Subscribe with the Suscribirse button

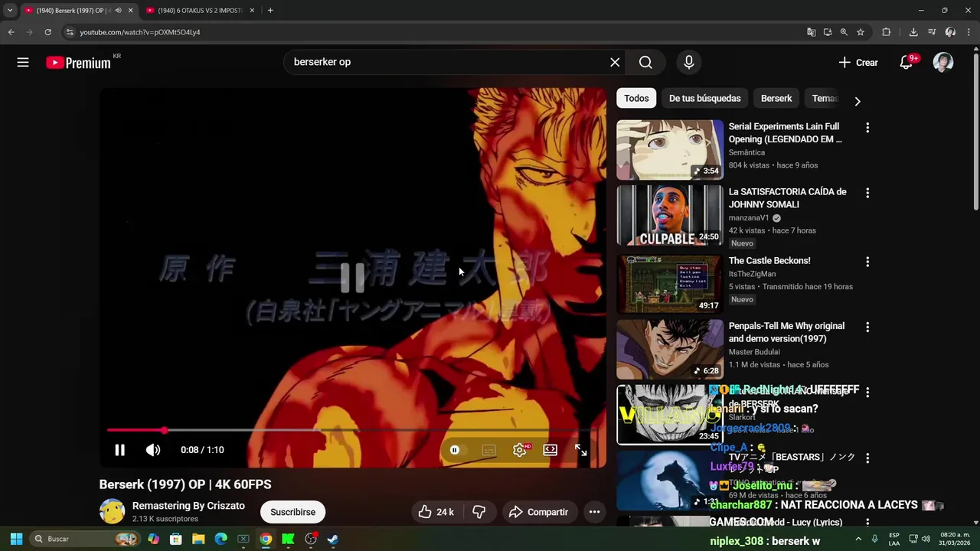coord(292,512)
